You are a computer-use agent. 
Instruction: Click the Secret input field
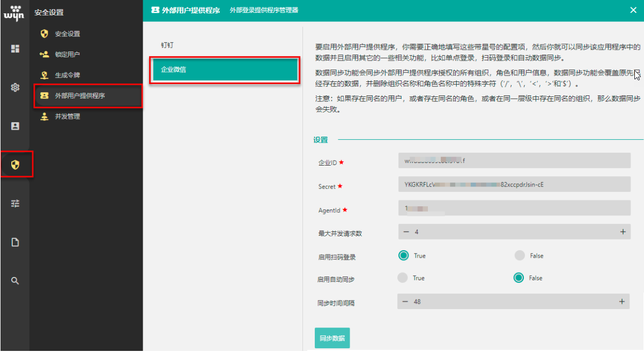tap(514, 185)
